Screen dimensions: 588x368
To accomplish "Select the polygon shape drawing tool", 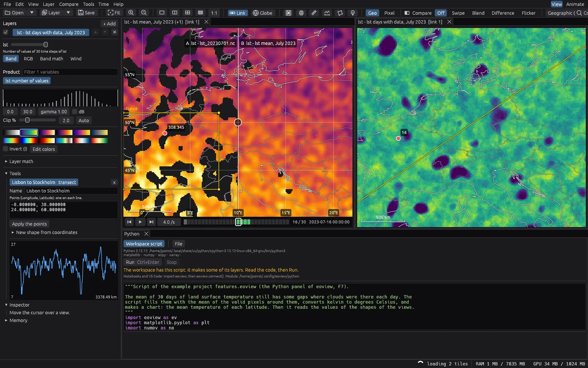I will (x=340, y=13).
